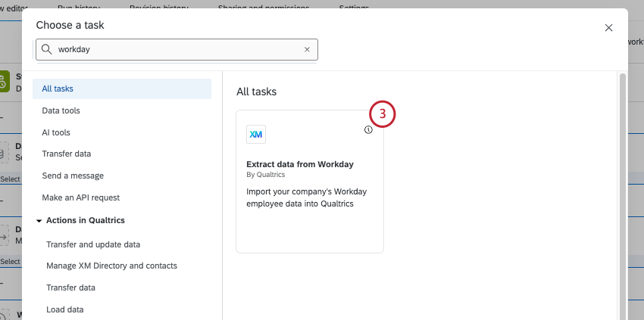Click the By Qualtrics author text

(x=266, y=174)
